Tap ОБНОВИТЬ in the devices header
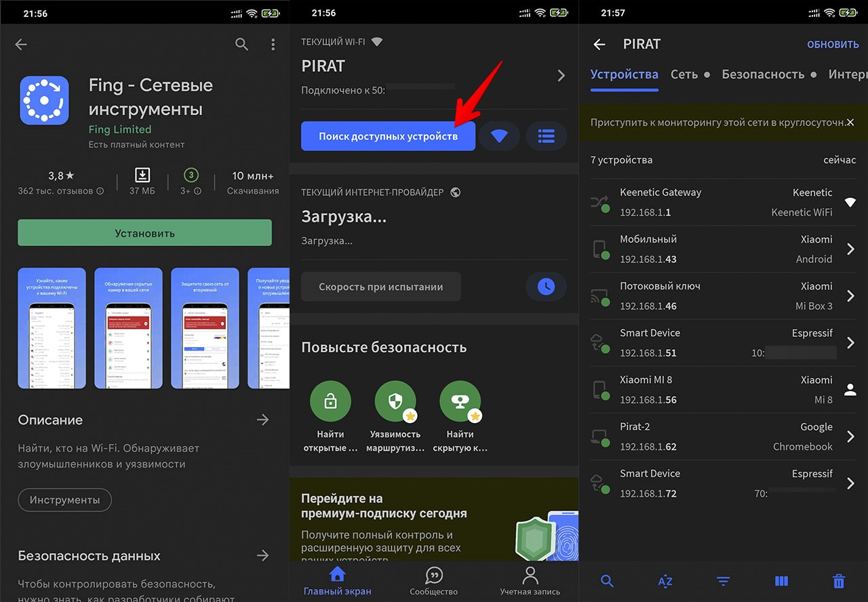Screen dimensions: 868x602 (833, 45)
